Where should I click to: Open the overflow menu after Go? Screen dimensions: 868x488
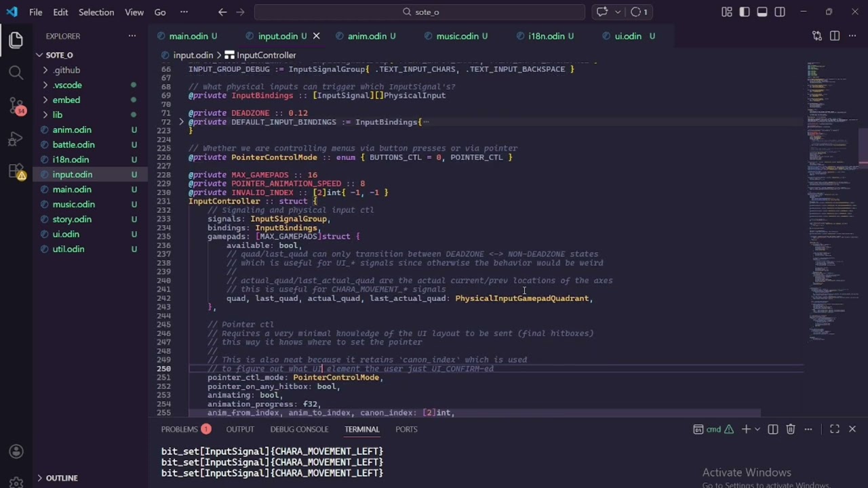[184, 12]
